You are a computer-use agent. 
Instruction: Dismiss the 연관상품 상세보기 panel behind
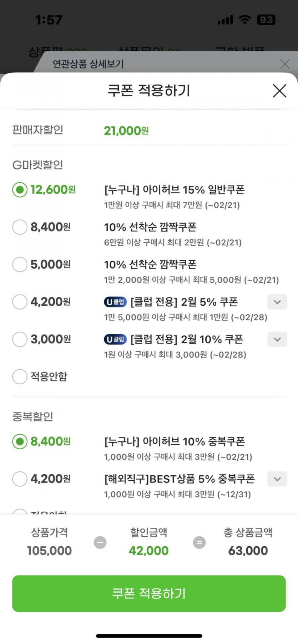coord(285,64)
